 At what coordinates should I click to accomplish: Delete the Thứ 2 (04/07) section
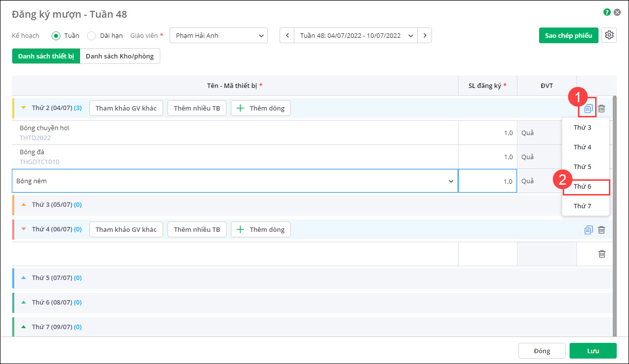pyautogui.click(x=601, y=109)
